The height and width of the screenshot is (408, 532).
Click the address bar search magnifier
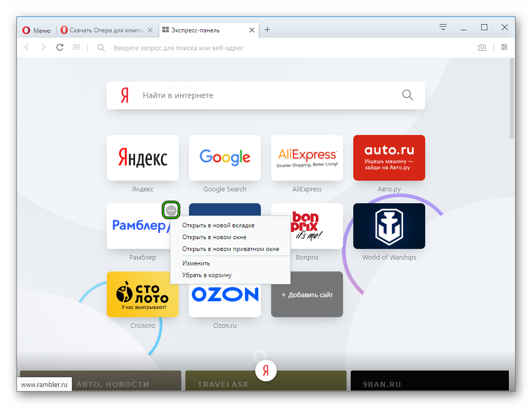point(101,48)
